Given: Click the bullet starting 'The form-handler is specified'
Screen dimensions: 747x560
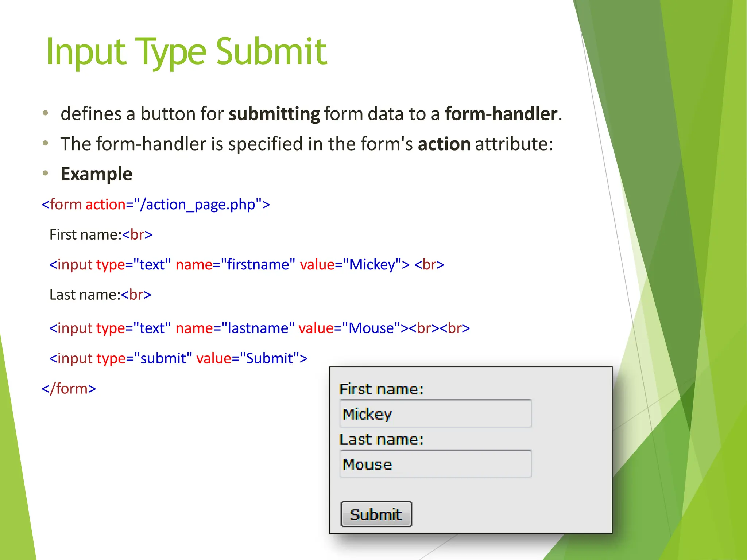Looking at the screenshot, I should pyautogui.click(x=306, y=144).
